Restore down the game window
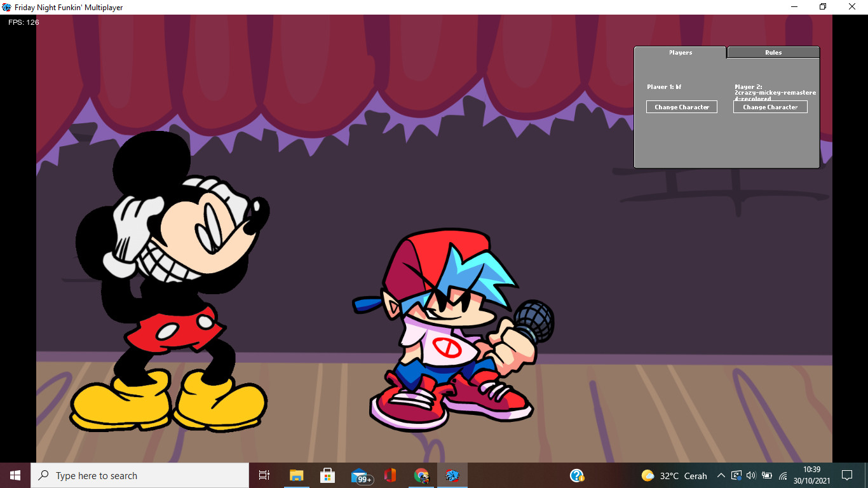 [x=823, y=7]
